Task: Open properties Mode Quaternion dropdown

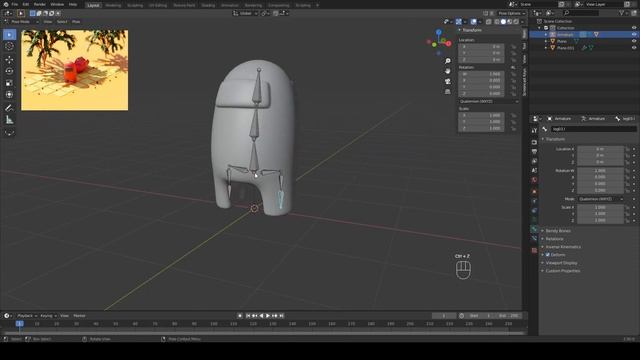Action: click(601, 199)
